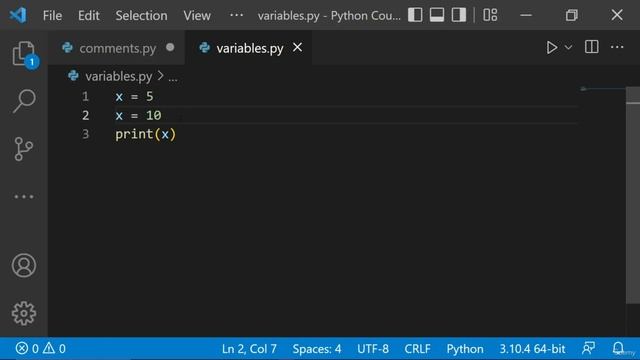Change indentation via Spaces: 4
Screen dimensions: 640x360
(317, 349)
